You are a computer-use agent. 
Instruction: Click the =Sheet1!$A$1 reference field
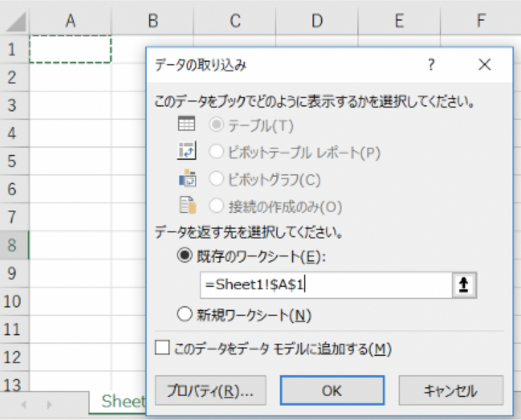pyautogui.click(x=326, y=285)
